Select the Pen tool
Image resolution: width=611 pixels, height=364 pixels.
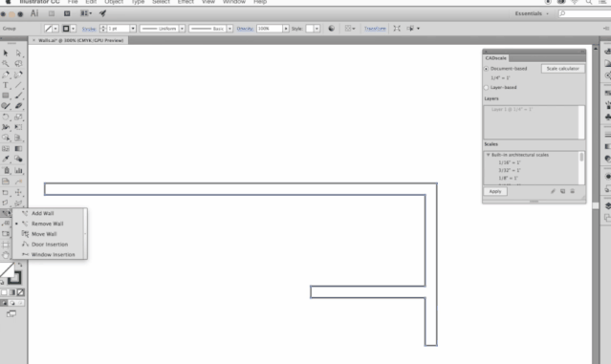tap(6, 75)
